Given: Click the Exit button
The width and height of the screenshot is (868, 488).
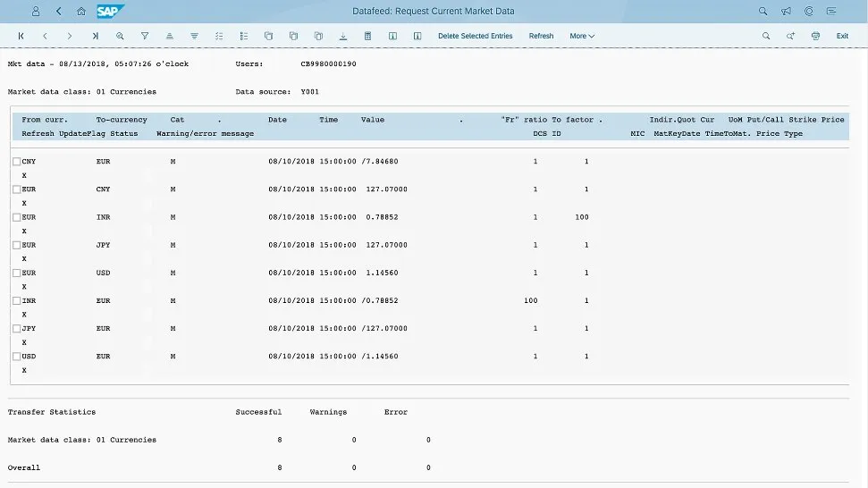Looking at the screenshot, I should (842, 36).
